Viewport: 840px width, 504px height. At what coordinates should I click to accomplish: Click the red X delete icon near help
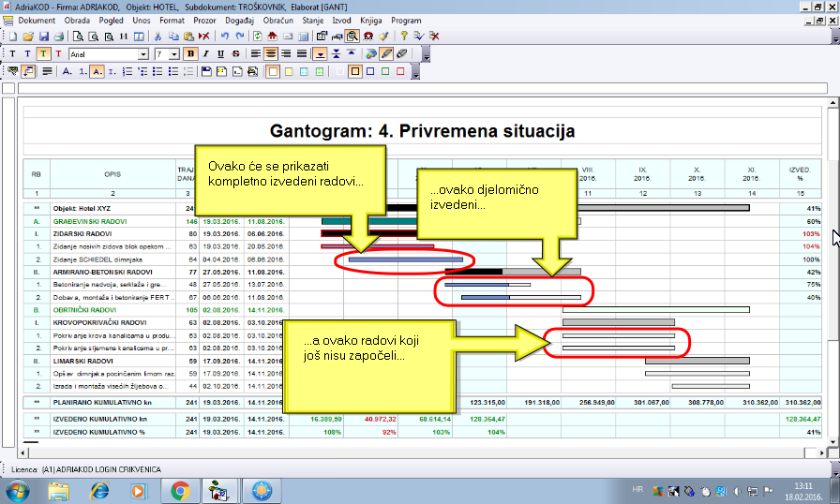click(434, 37)
